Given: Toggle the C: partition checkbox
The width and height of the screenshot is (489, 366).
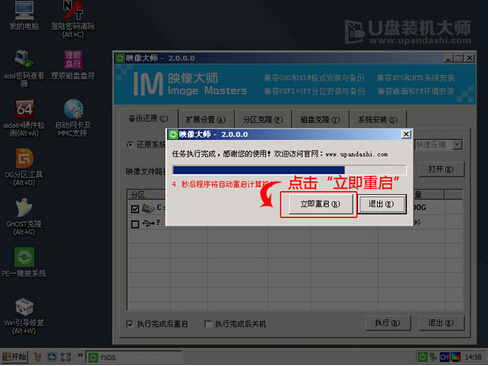Looking at the screenshot, I should [135, 209].
